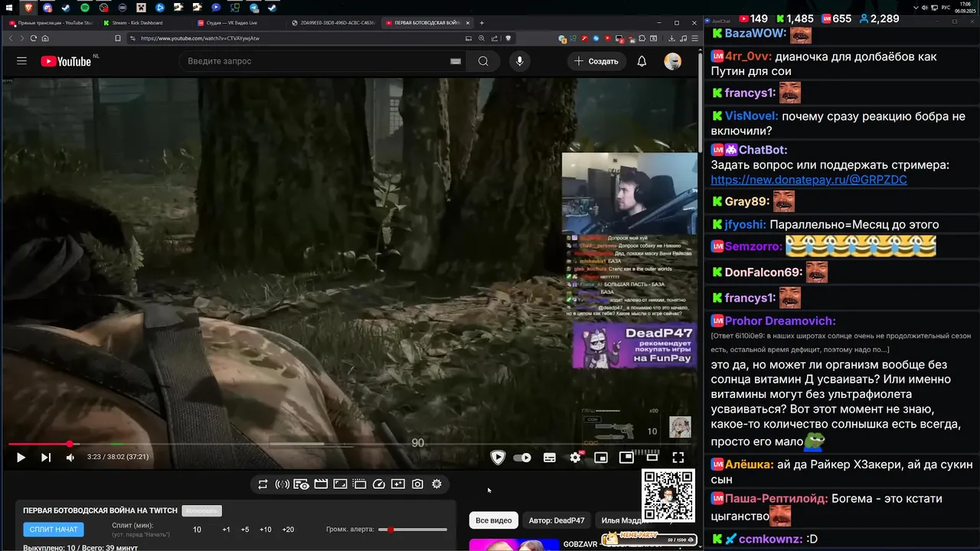Open the on-screen keyboard in search box
This screenshot has width=980, height=551.
coord(456,61)
